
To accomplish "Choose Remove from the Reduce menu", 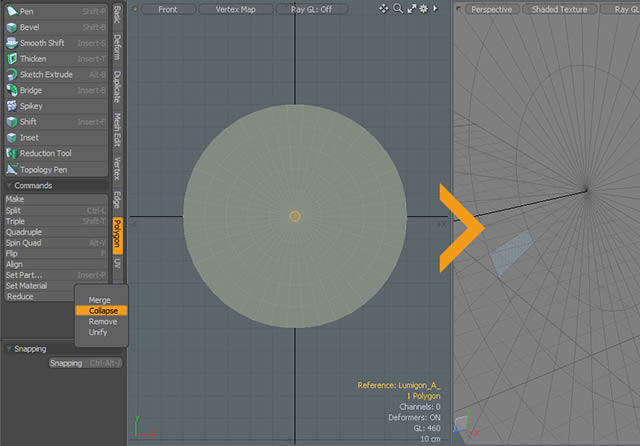I will pyautogui.click(x=101, y=322).
